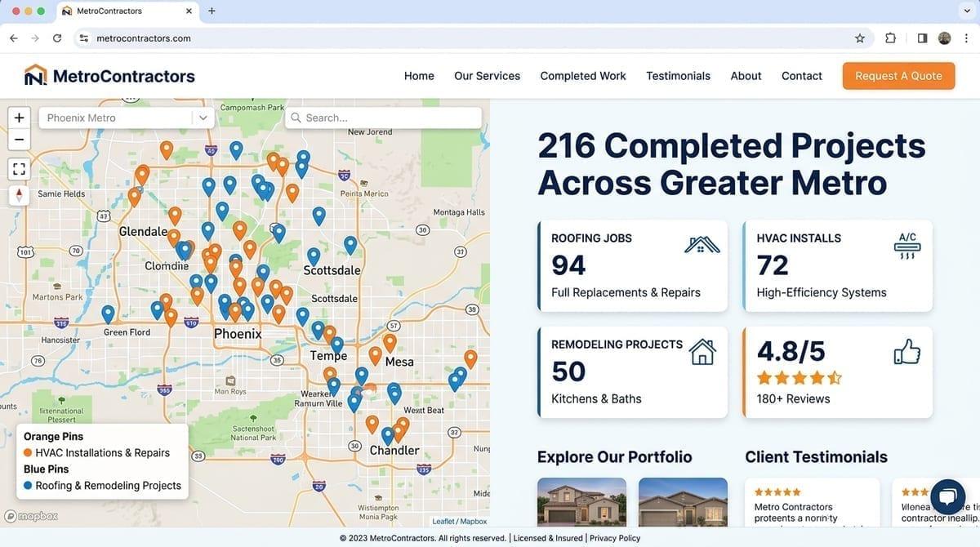Click the A/C icon on the HVAC Installs card
This screenshot has height=547, width=980.
coord(906,244)
